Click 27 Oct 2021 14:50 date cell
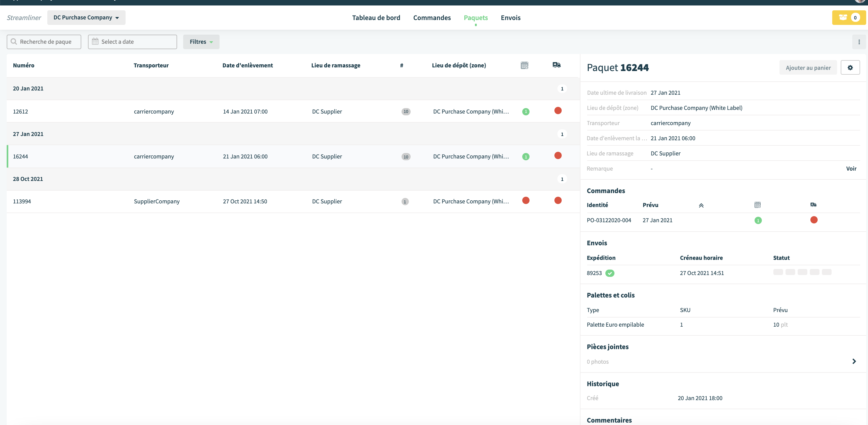The height and width of the screenshot is (425, 868). [x=245, y=201]
